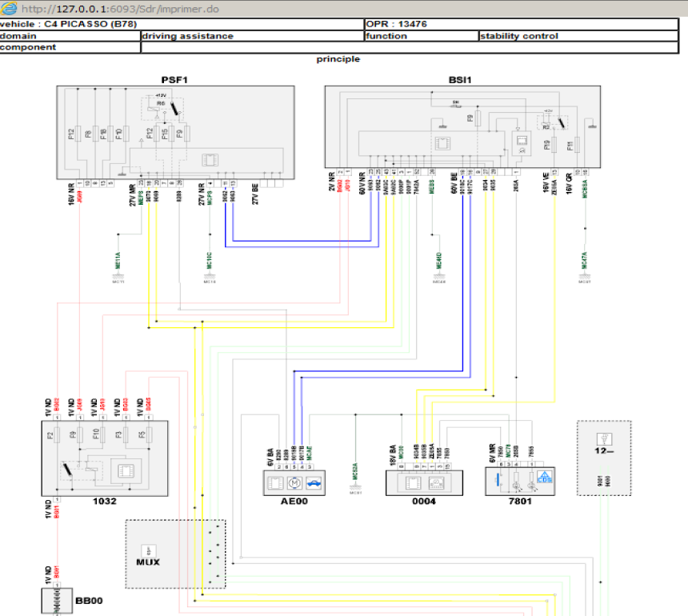The image size is (688, 616).
Task: Click the '60V NR' connector label
Action: point(362,183)
